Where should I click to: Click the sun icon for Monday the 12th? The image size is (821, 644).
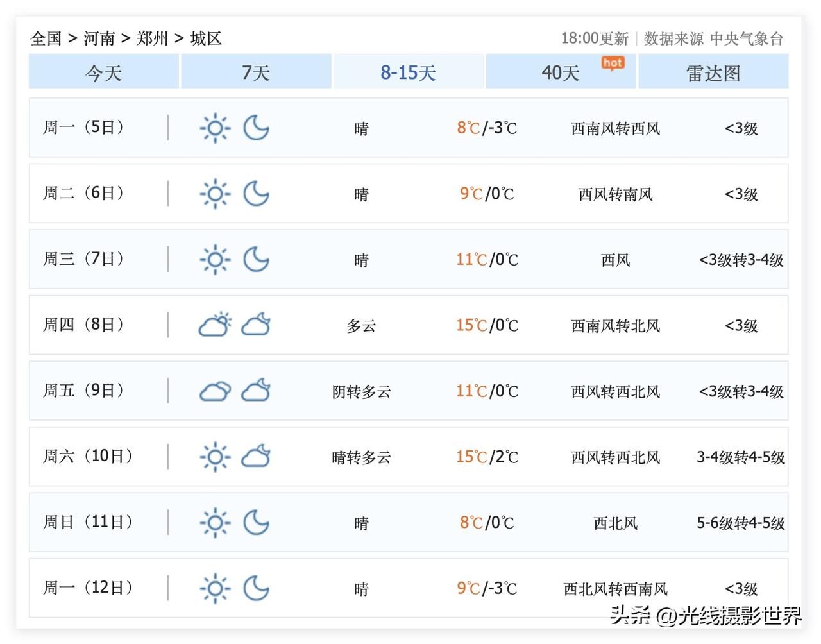click(215, 588)
